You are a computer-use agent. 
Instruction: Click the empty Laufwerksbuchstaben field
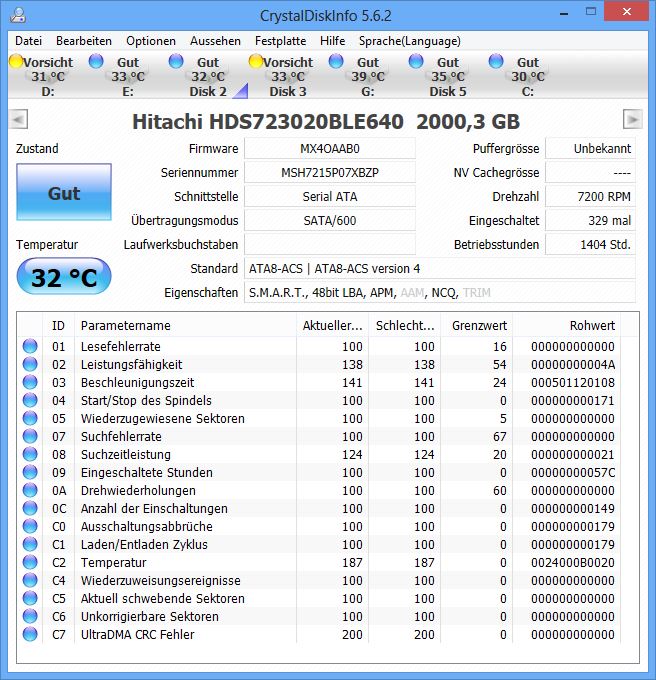pos(330,245)
